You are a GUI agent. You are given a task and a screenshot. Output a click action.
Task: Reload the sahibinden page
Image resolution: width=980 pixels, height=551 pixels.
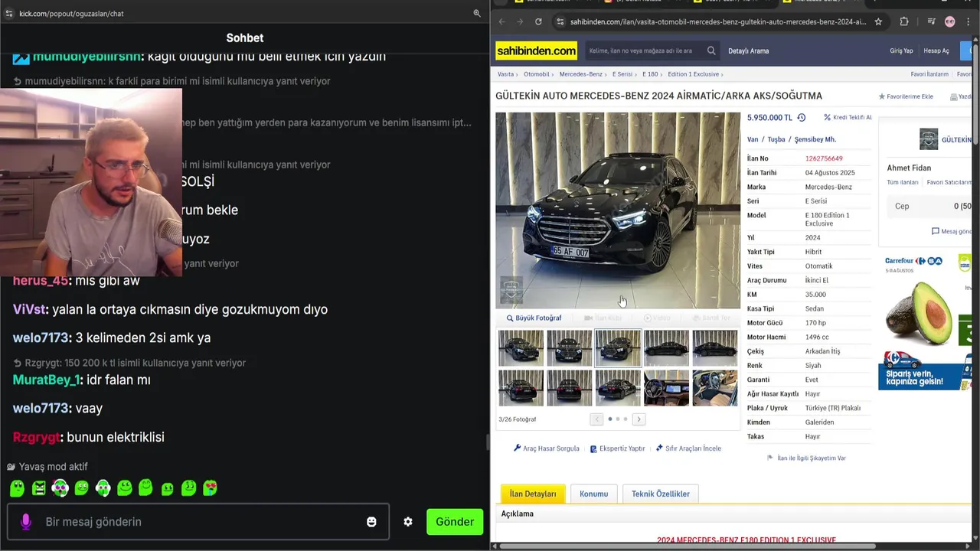538,21
